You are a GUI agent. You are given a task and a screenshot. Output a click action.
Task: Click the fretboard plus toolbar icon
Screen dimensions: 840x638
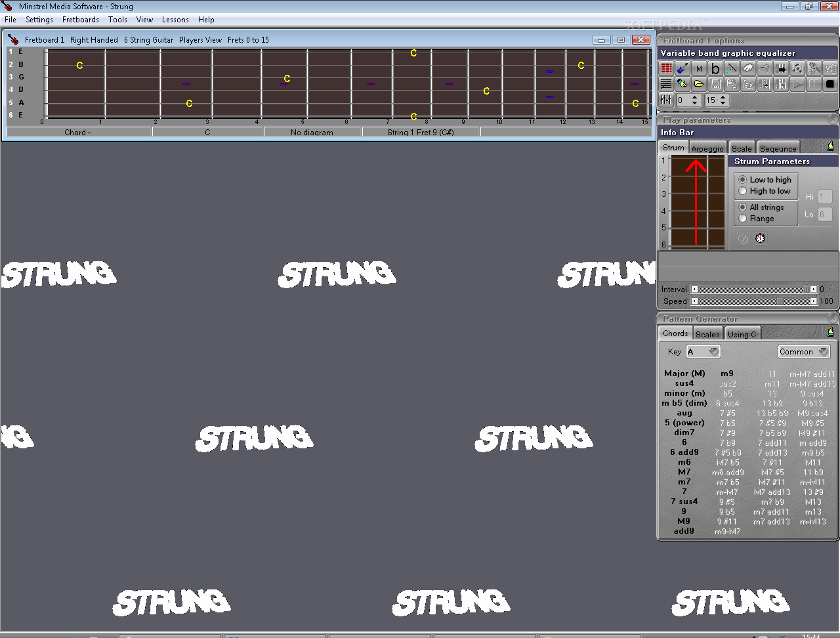pyautogui.click(x=765, y=84)
